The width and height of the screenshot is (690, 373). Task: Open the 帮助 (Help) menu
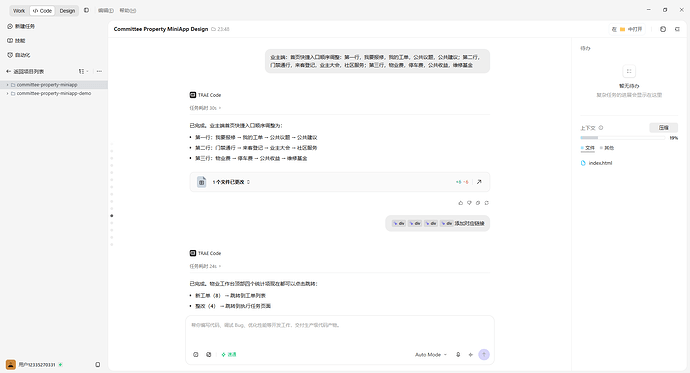coord(128,11)
